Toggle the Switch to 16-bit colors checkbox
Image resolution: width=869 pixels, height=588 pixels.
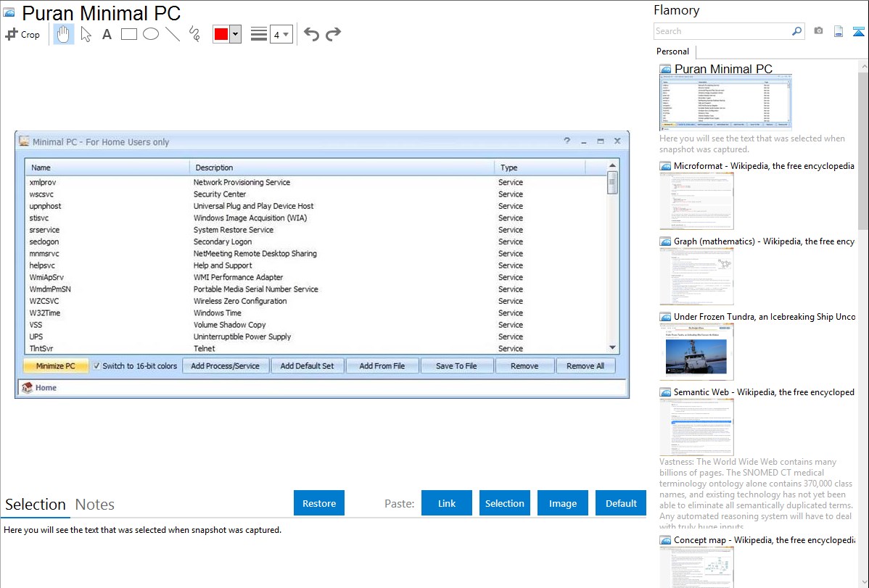click(96, 365)
